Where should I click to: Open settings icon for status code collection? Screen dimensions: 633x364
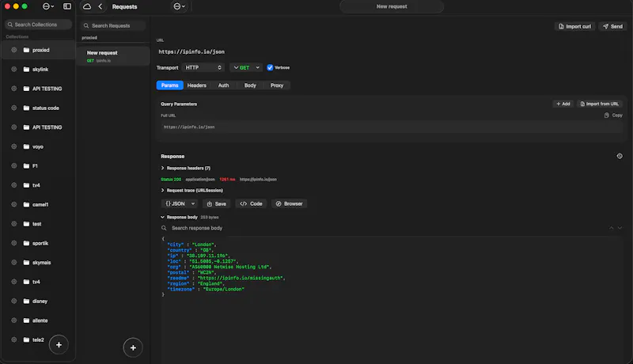point(13,108)
